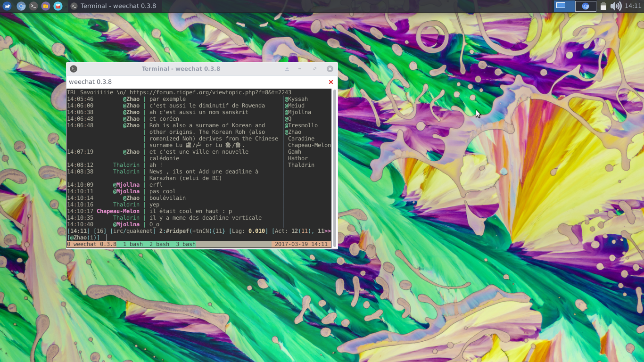
Task: Switch to the second workspace with Chromium
Action: pyautogui.click(x=585, y=6)
